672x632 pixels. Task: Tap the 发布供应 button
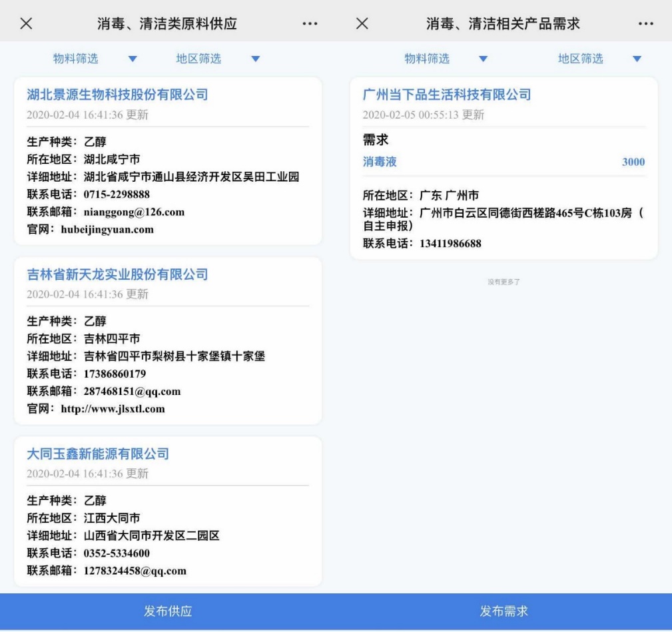(x=168, y=611)
